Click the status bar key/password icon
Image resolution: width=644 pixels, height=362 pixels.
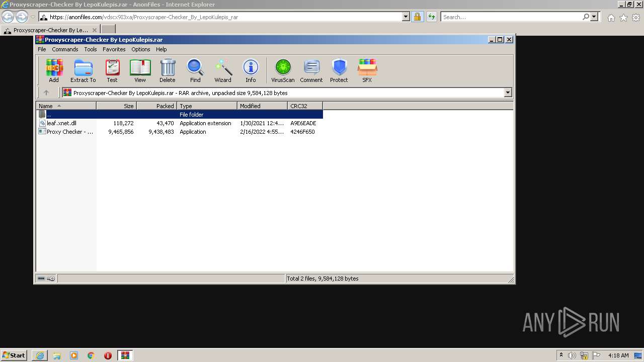pos(51,278)
